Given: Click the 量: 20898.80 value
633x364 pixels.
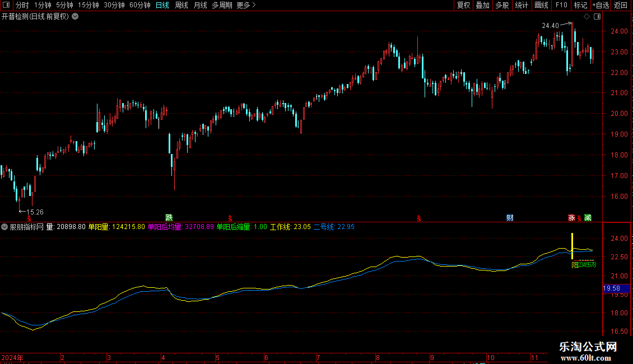Looking at the screenshot, I should [x=66, y=227].
